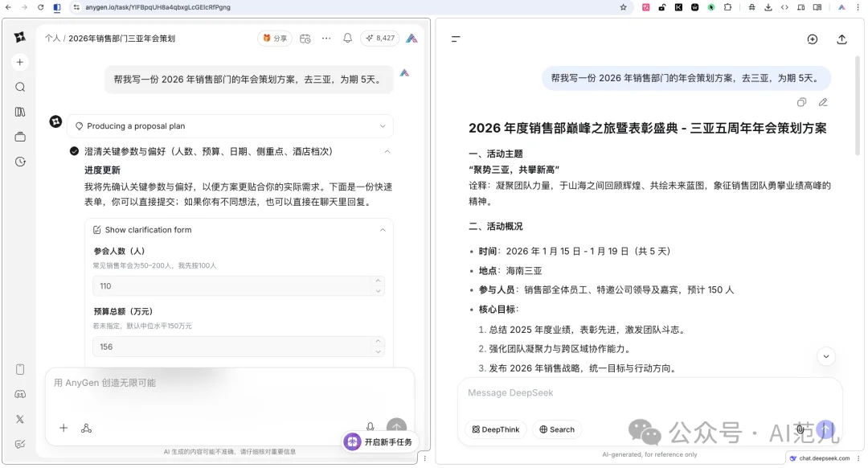Open the DeepSeek sidebar with the hamburger icon
The height and width of the screenshot is (468, 868).
[456, 39]
